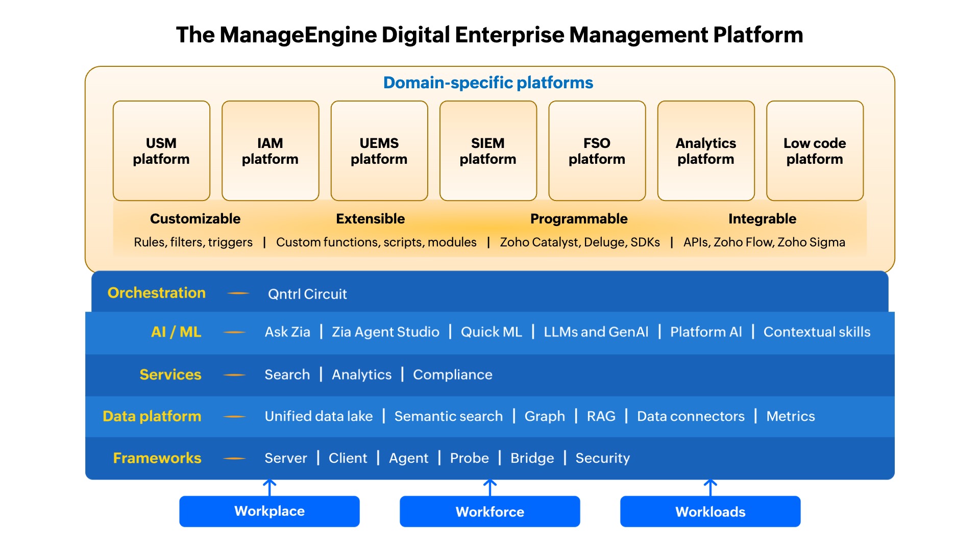The height and width of the screenshot is (551, 980).
Task: Select Data connectors entry
Action: pyautogui.click(x=691, y=416)
